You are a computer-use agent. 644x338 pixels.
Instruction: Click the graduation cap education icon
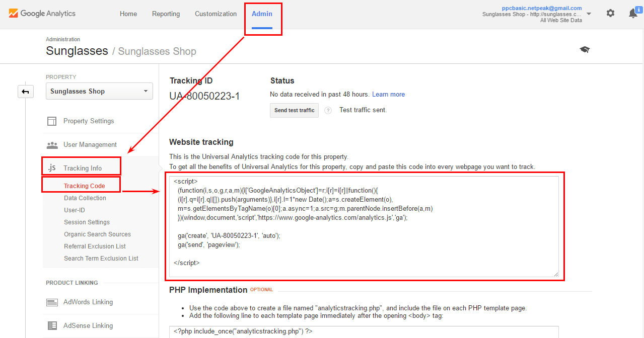pos(585,49)
